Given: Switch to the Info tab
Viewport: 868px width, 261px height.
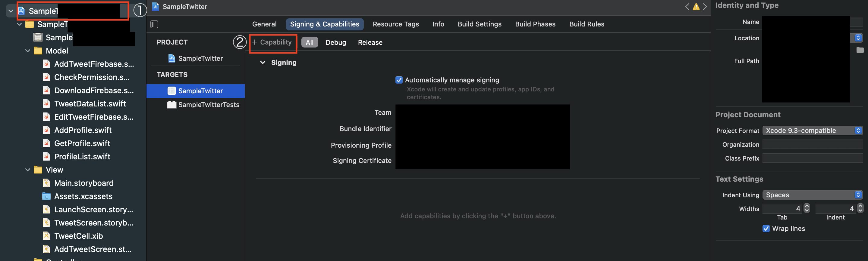Looking at the screenshot, I should tap(438, 24).
